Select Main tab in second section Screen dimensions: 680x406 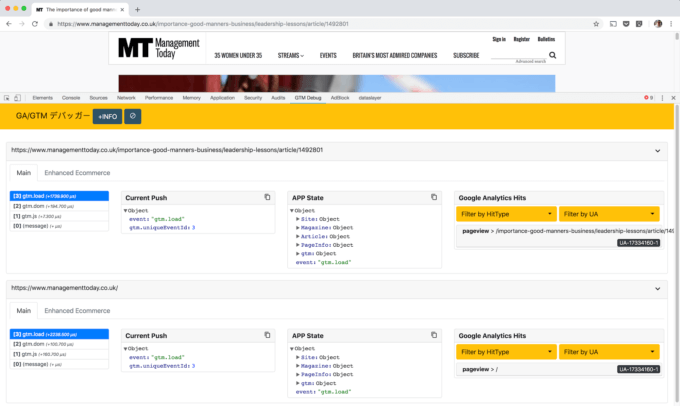(x=24, y=311)
